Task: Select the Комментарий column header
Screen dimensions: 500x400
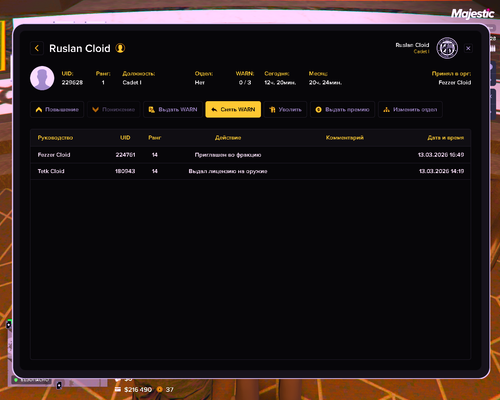Action: (x=345, y=138)
